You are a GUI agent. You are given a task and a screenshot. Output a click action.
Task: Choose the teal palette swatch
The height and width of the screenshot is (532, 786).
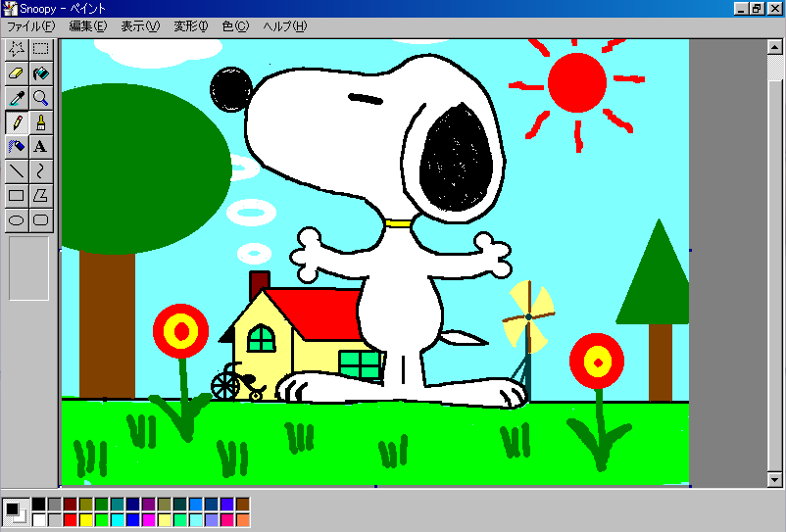coord(118,504)
